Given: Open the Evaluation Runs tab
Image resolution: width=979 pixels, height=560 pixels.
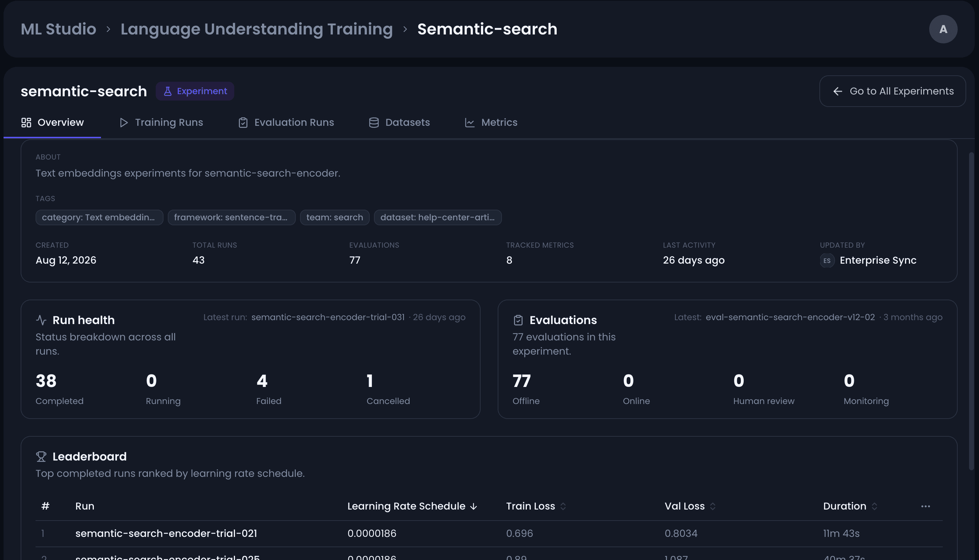Looking at the screenshot, I should (x=286, y=122).
